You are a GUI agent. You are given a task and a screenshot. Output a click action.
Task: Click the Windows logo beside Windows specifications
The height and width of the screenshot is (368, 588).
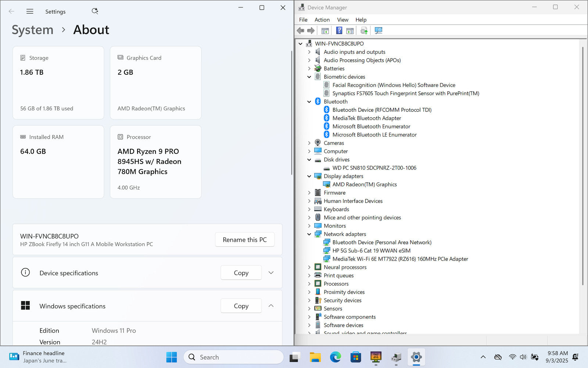click(x=25, y=305)
